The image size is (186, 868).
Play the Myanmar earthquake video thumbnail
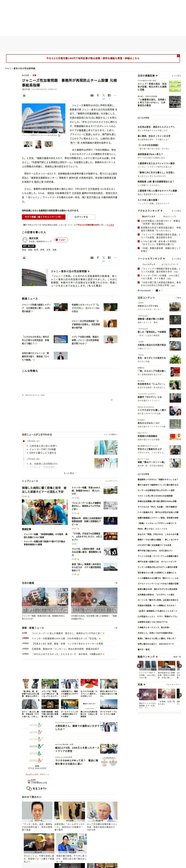(45, 601)
